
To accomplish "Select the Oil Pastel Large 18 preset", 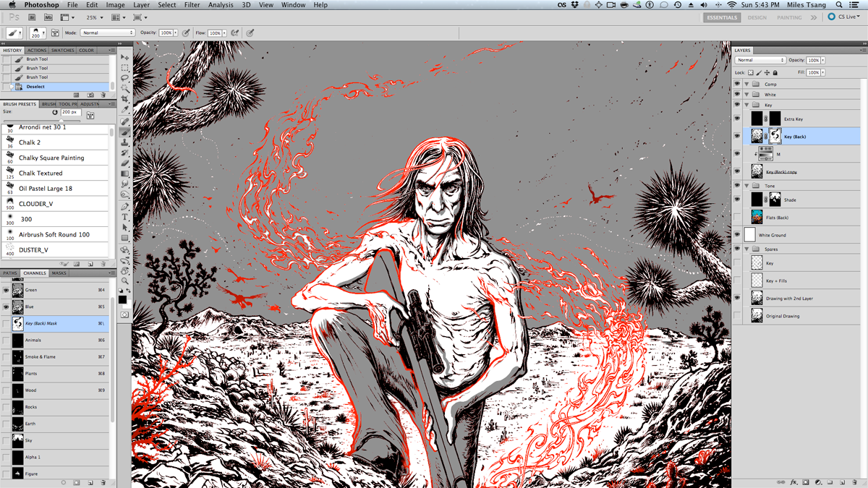I will [x=56, y=188].
